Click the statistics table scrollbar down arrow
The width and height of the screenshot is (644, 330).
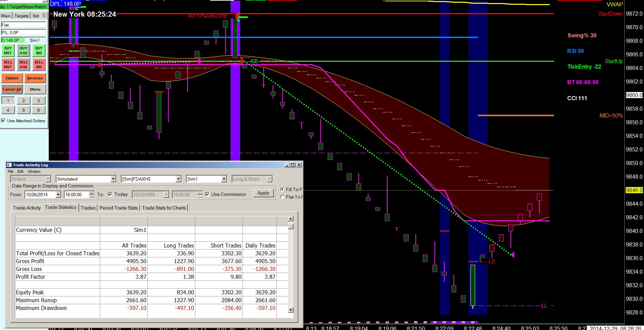(x=291, y=310)
